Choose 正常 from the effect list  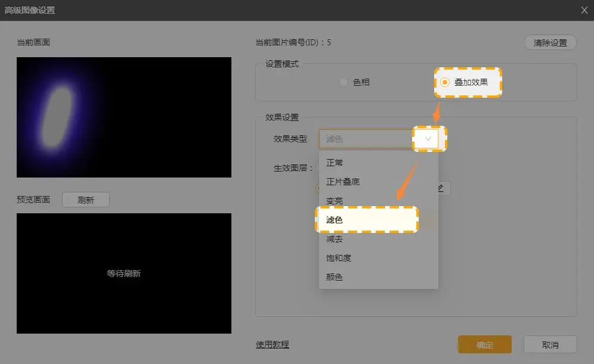pyautogui.click(x=335, y=163)
